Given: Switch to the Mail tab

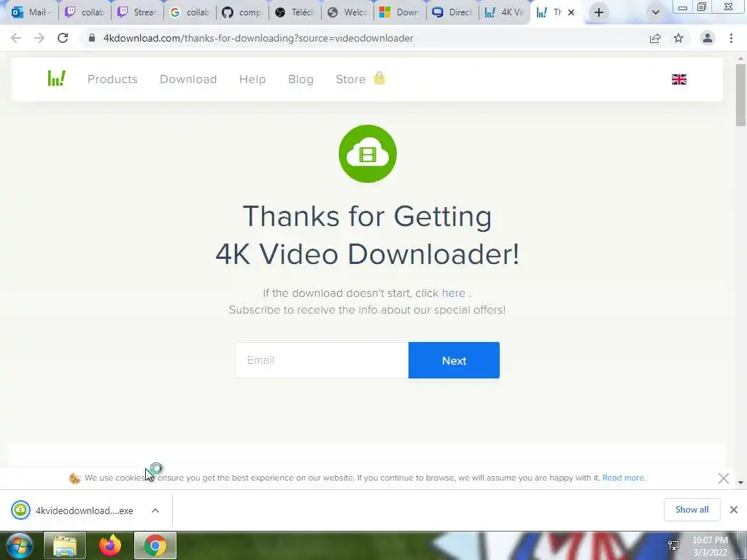Looking at the screenshot, I should (x=32, y=12).
